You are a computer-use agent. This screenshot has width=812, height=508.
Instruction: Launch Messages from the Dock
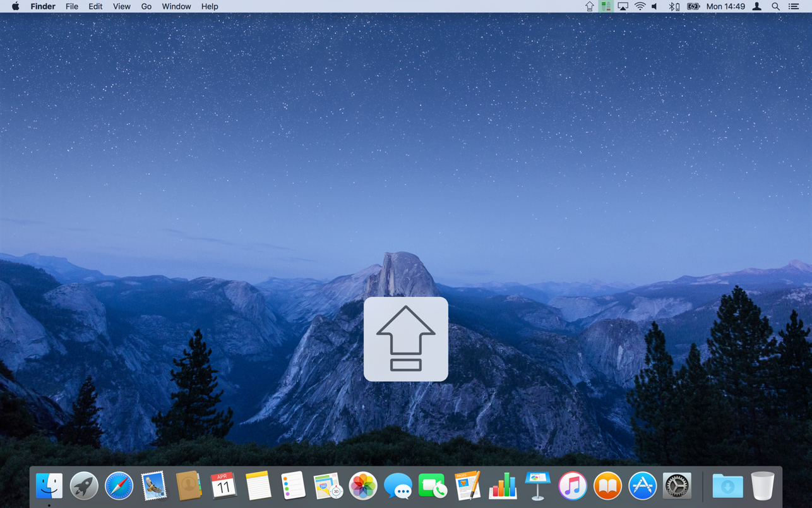click(x=398, y=486)
